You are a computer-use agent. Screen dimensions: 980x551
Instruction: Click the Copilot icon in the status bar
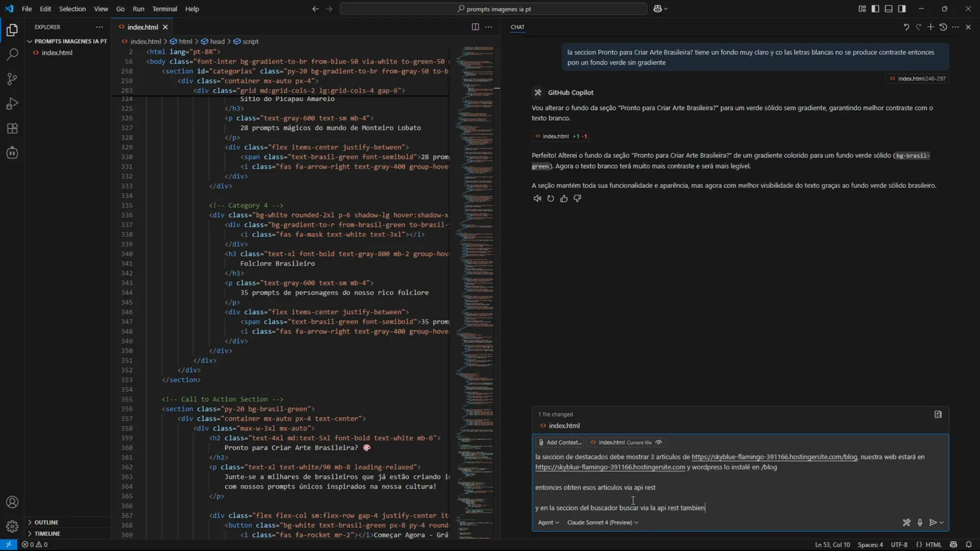(954, 544)
